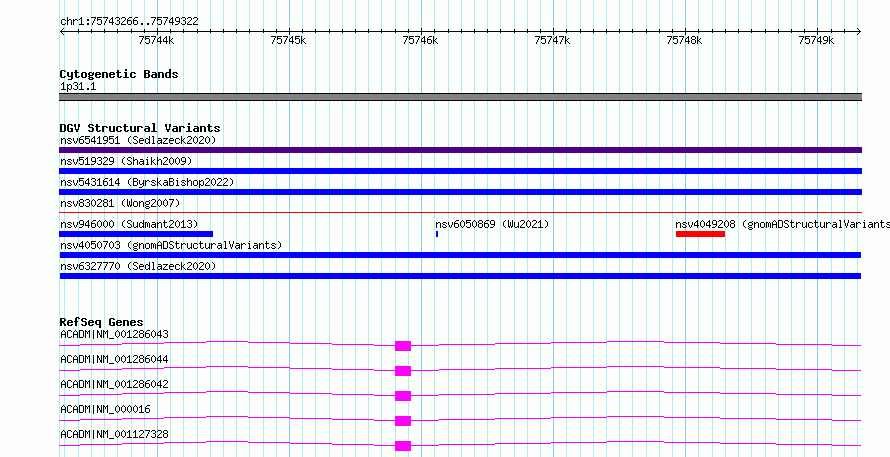The height and width of the screenshot is (457, 890).
Task: Click the ACADM NM_001286044 exon block
Action: (x=403, y=371)
